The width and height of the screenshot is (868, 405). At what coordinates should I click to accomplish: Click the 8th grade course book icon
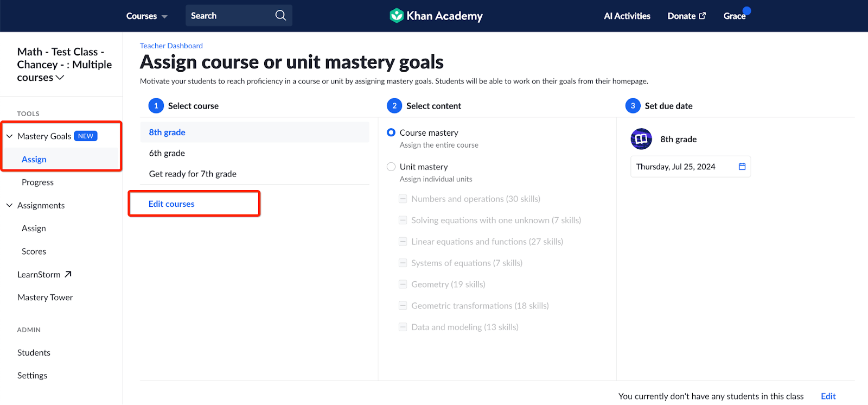click(641, 139)
